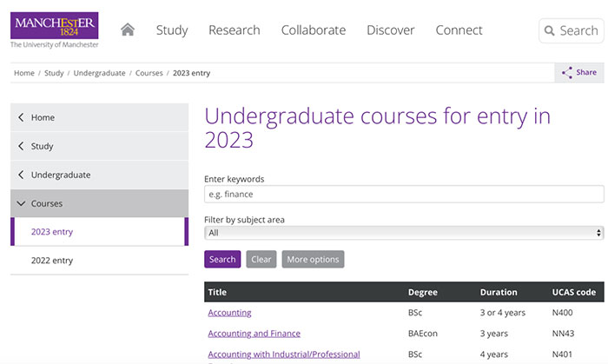This screenshot has width=608, height=364.
Task: Click the Undergraduate breadcrumb link
Action: (99, 73)
